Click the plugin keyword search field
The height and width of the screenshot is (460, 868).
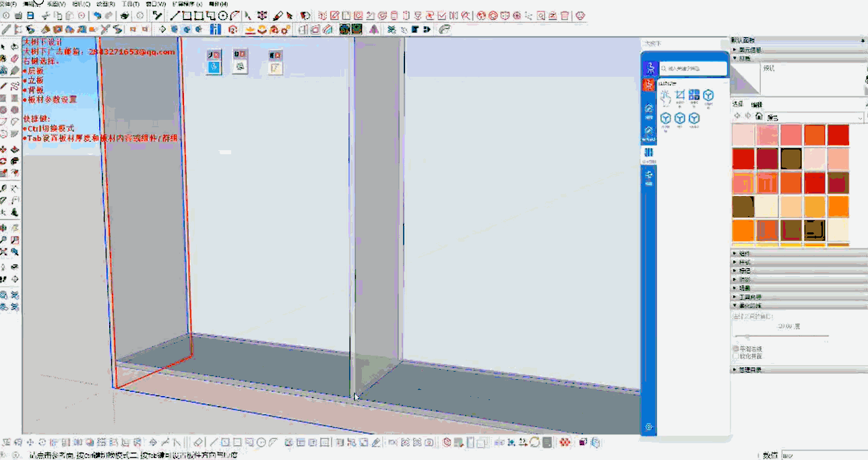[694, 69]
